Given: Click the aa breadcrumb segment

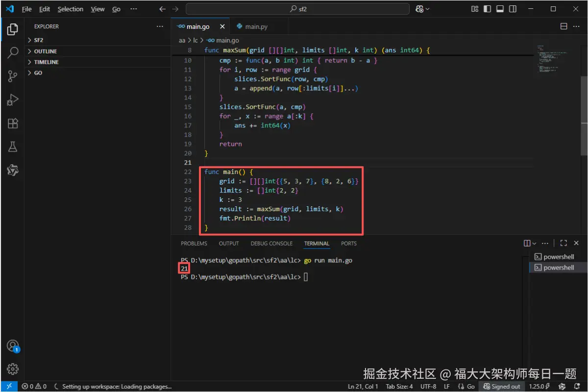Looking at the screenshot, I should click(x=182, y=41).
